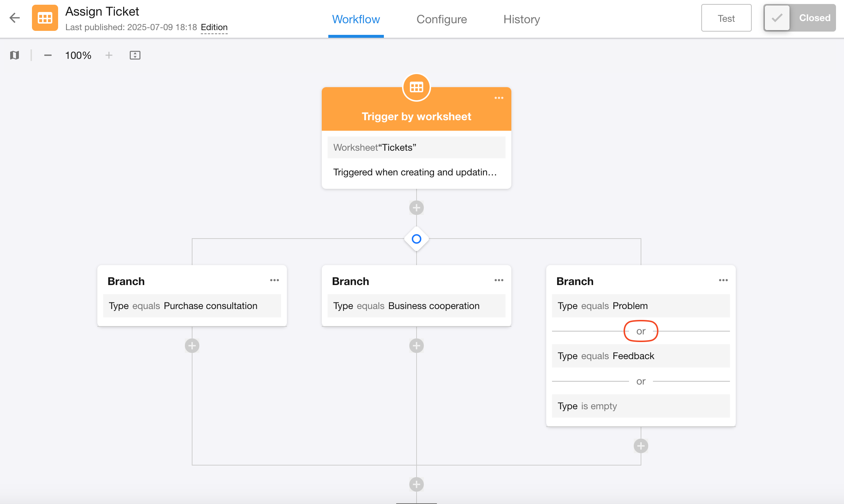This screenshot has height=504, width=844.
Task: Click the 100% zoom level indicator
Action: (78, 55)
